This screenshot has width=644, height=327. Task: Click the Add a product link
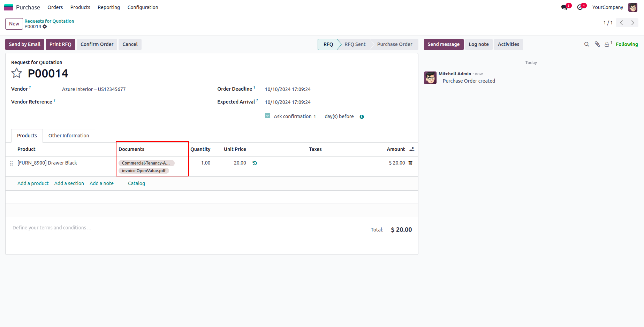point(33,183)
